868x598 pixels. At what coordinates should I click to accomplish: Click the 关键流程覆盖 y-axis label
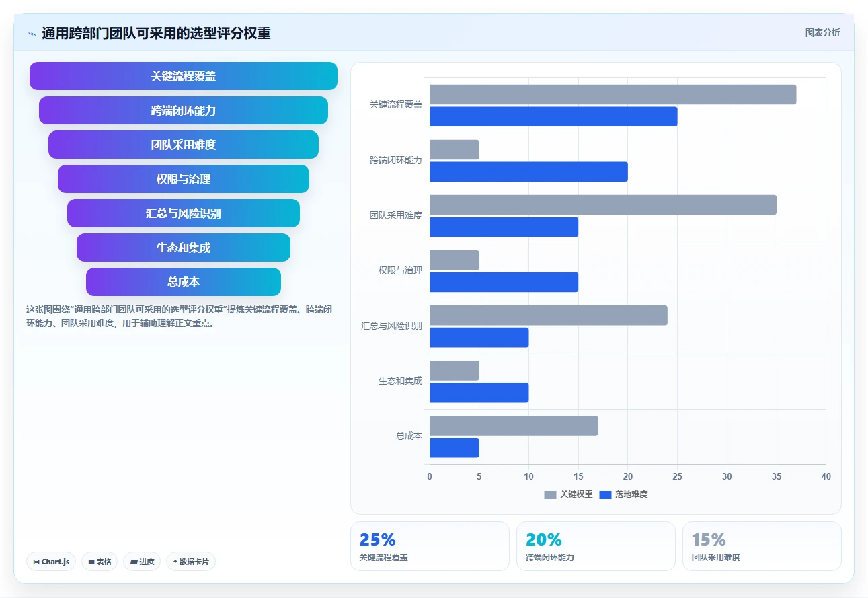point(396,105)
